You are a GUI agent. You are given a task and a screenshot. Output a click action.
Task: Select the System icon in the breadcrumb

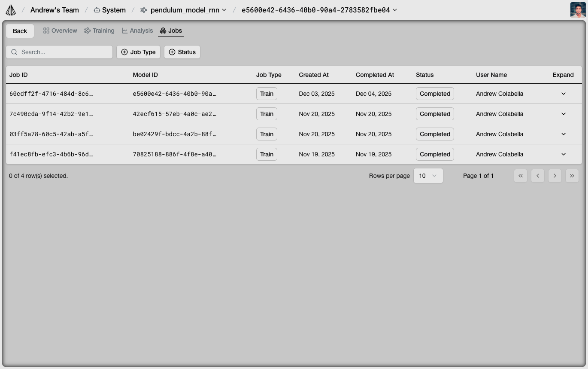point(97,9)
